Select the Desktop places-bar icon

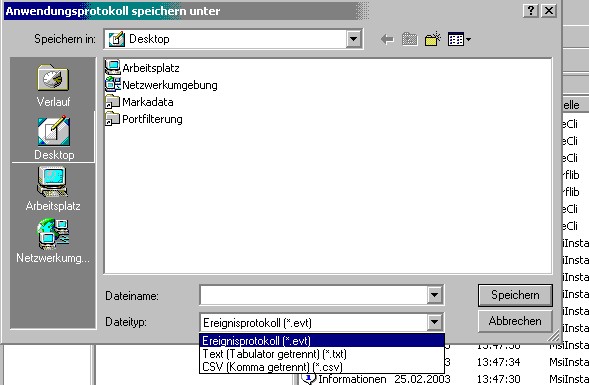[53, 137]
